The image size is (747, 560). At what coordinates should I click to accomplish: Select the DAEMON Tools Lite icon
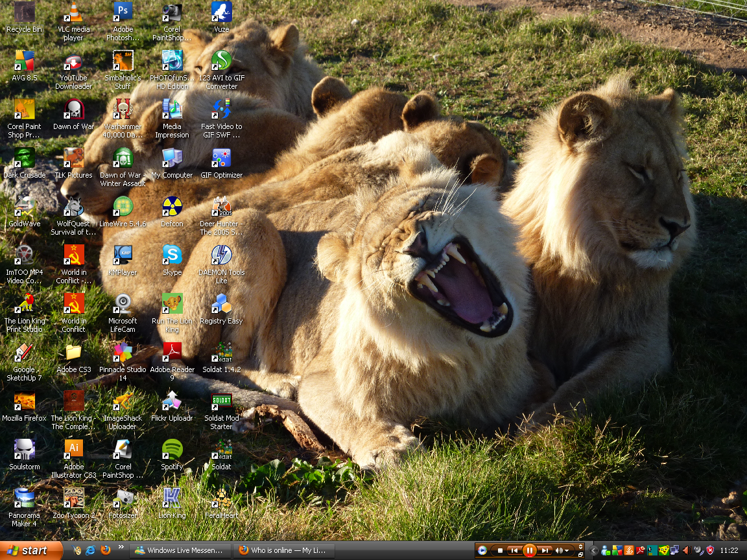[x=221, y=255]
